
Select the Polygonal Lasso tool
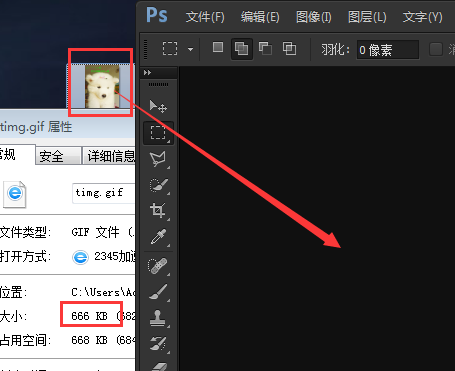[x=158, y=159]
